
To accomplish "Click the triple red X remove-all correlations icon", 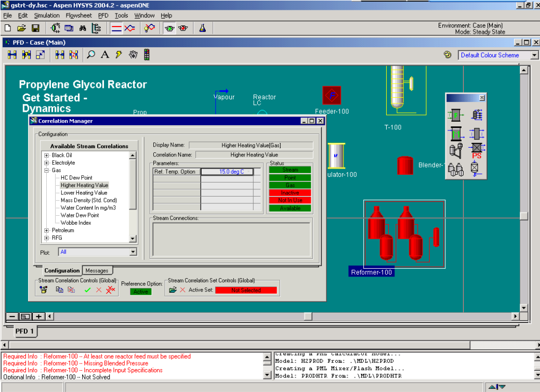I will point(111,290).
